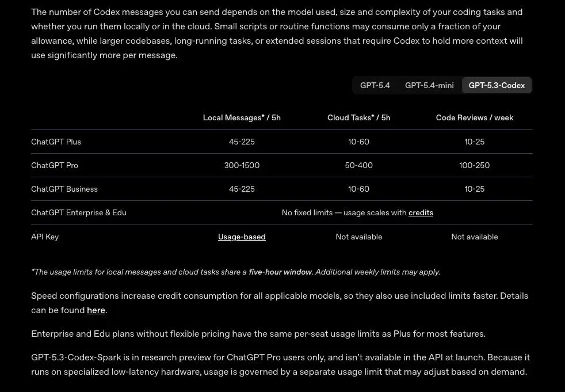Screen dimensions: 565x392
Task: Click the Local Messages column header
Action: pyautogui.click(x=242, y=117)
